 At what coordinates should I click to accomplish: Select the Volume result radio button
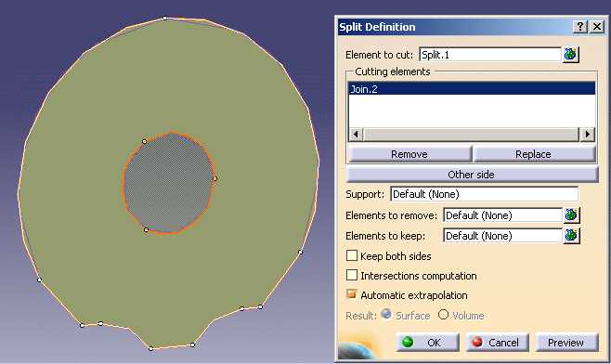[x=443, y=314]
